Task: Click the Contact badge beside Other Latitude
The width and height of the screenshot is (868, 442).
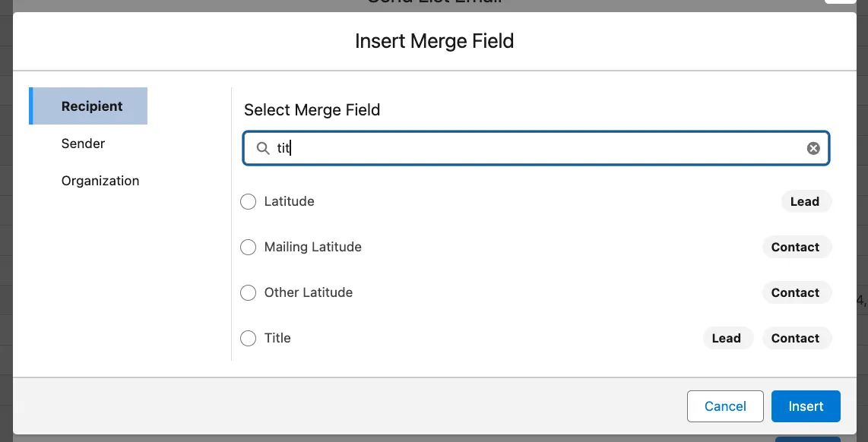Action: coord(795,293)
